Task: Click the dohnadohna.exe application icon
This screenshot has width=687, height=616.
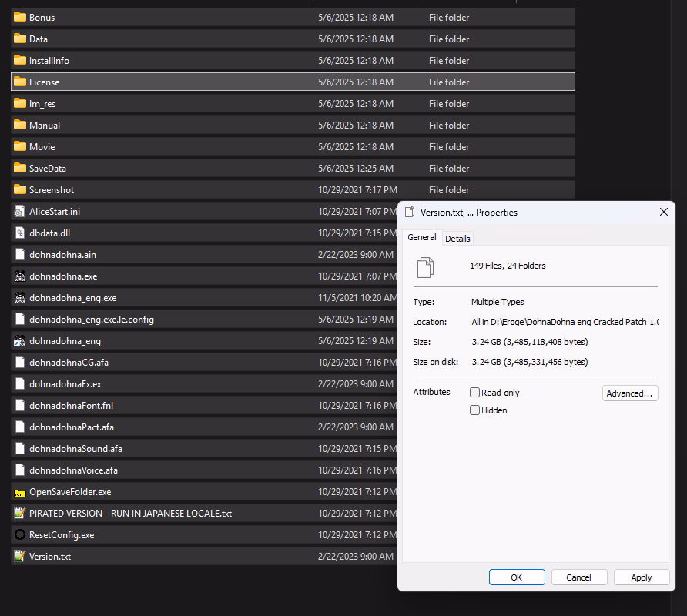Action: [x=20, y=276]
